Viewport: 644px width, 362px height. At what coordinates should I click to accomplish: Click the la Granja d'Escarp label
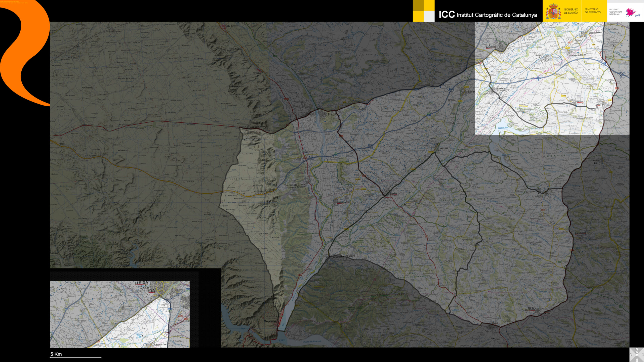tap(344, 256)
